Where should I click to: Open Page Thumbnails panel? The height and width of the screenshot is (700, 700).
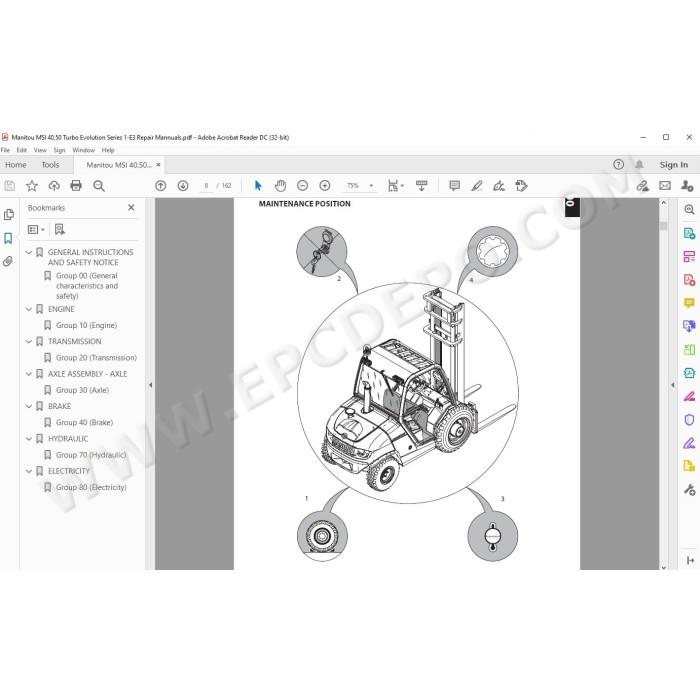[x=8, y=215]
